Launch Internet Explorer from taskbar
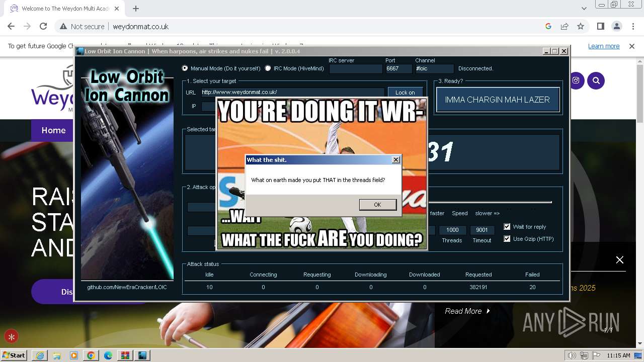This screenshot has height=362, width=644. point(40,355)
